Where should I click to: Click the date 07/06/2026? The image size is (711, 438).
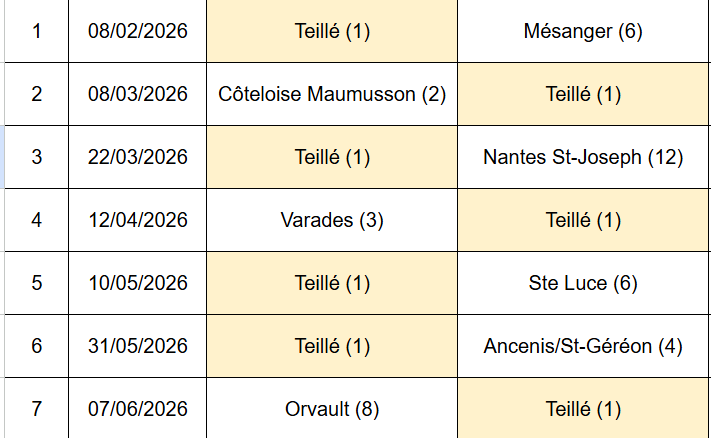tap(138, 408)
